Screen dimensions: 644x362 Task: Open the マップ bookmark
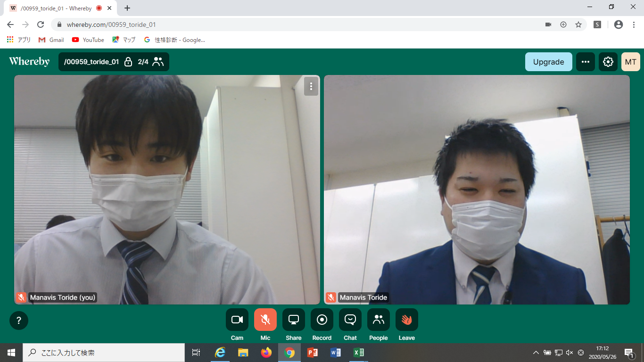(124, 40)
